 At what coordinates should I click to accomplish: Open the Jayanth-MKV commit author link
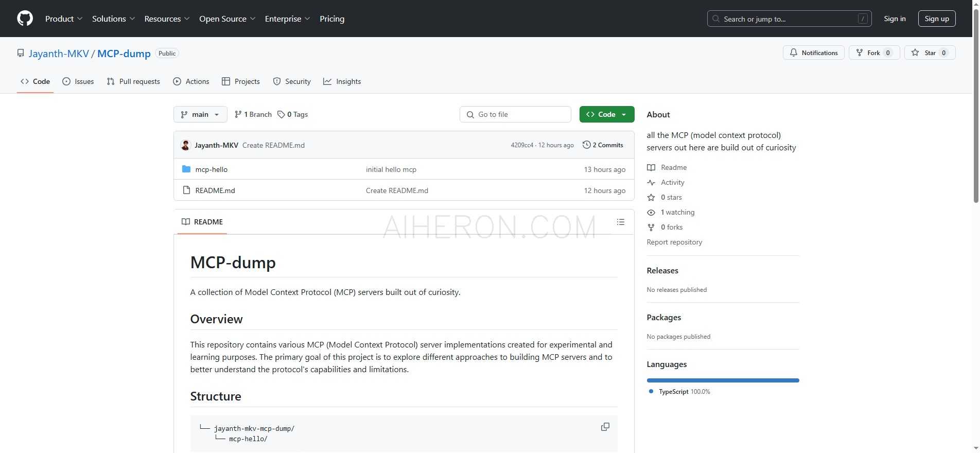(x=216, y=145)
